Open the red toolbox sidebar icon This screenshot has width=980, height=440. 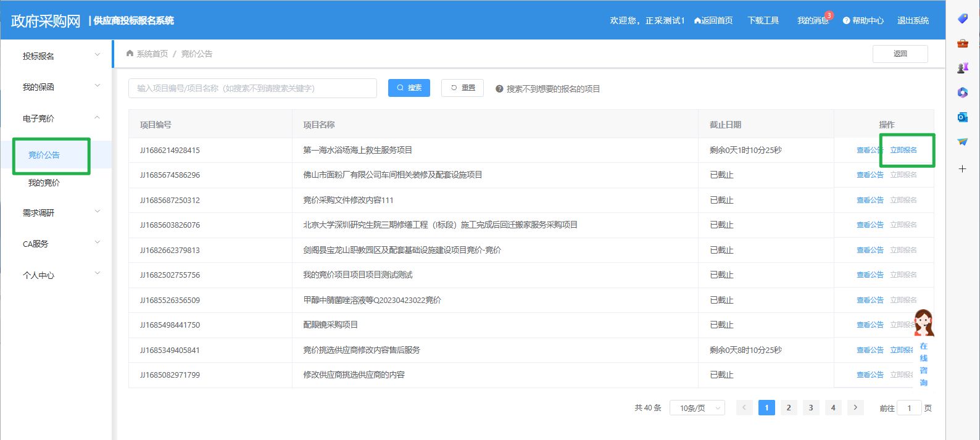point(962,43)
